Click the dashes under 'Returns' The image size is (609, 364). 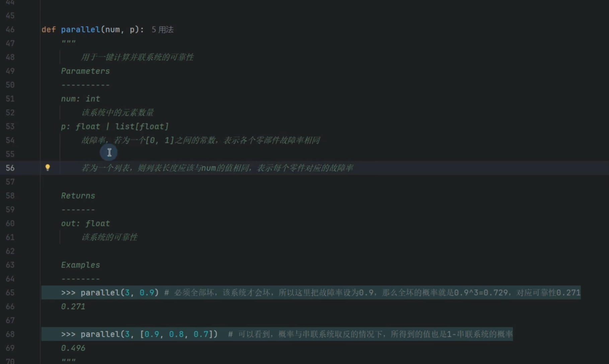coord(78,210)
